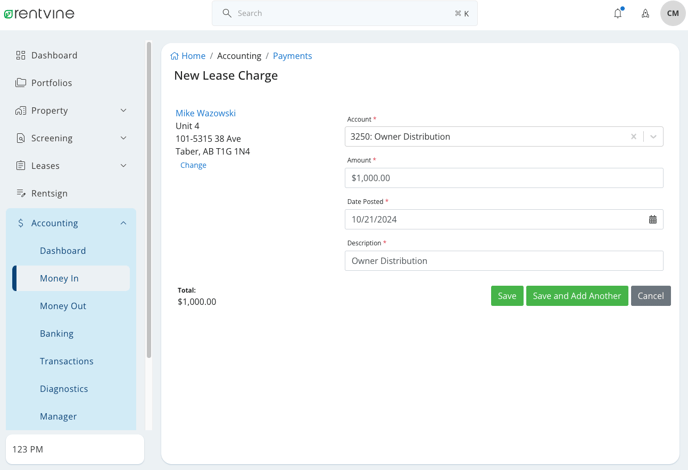
Task: Select Money Out under Accounting
Action: point(63,306)
